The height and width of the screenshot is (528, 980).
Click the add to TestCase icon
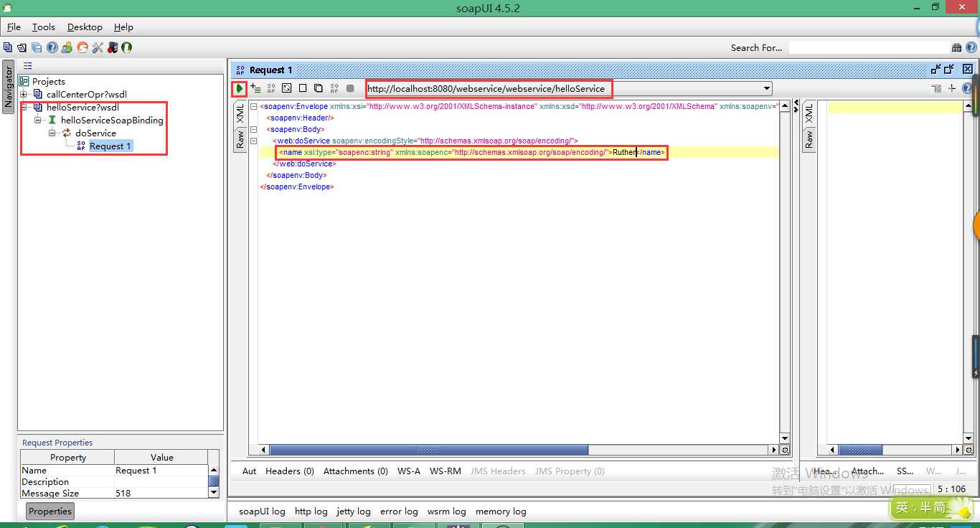tap(255, 88)
